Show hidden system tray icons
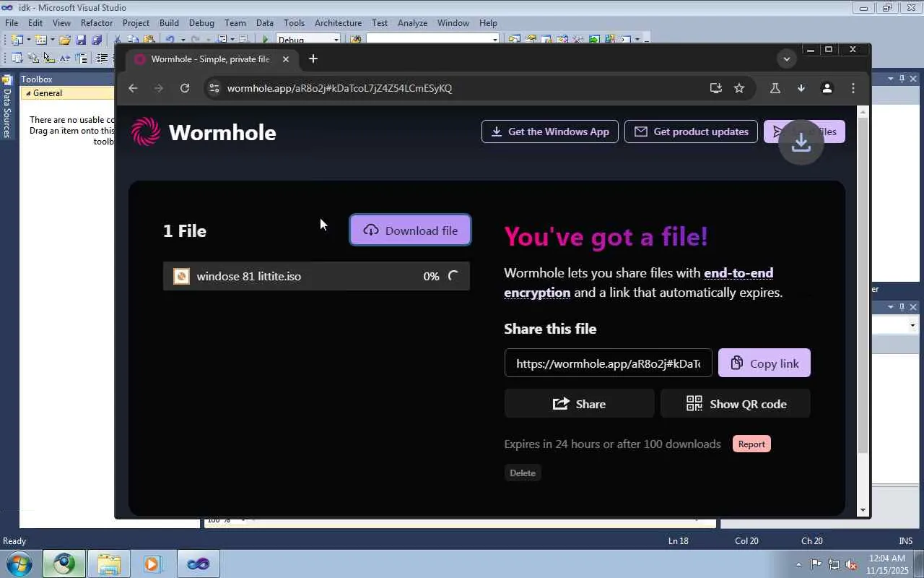Screen dimensions: 924x578 (798, 564)
